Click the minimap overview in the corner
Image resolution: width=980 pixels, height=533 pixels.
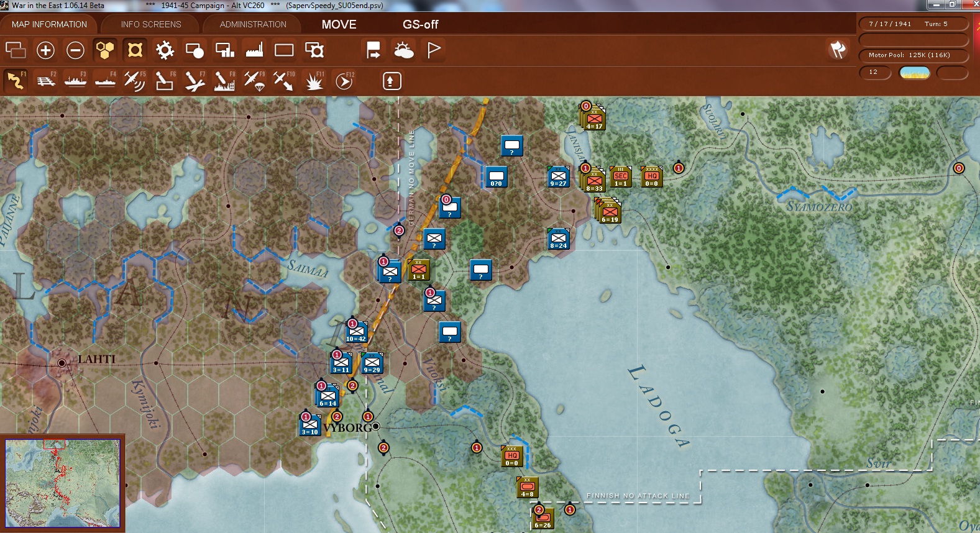62,483
